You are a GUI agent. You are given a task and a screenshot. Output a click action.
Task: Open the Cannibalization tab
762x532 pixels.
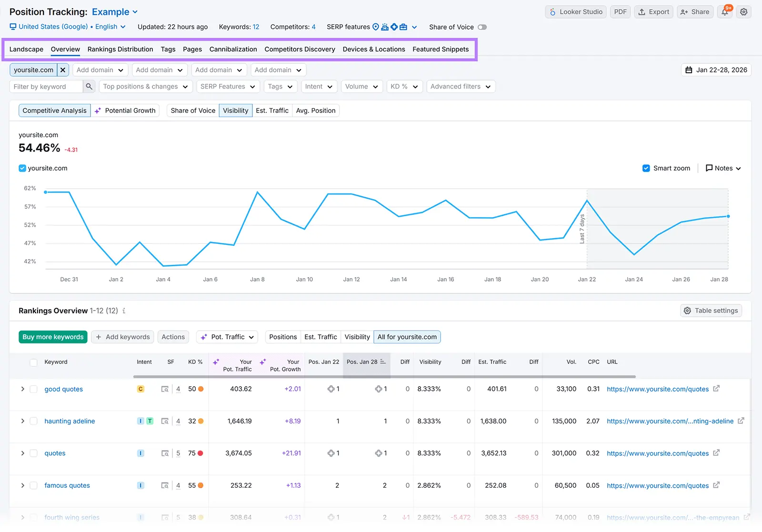[233, 49]
